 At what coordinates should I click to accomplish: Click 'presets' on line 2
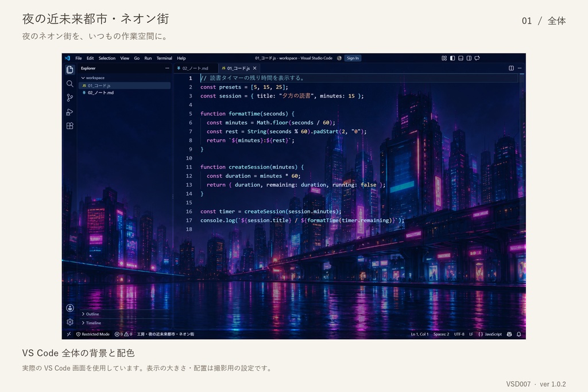coord(230,87)
